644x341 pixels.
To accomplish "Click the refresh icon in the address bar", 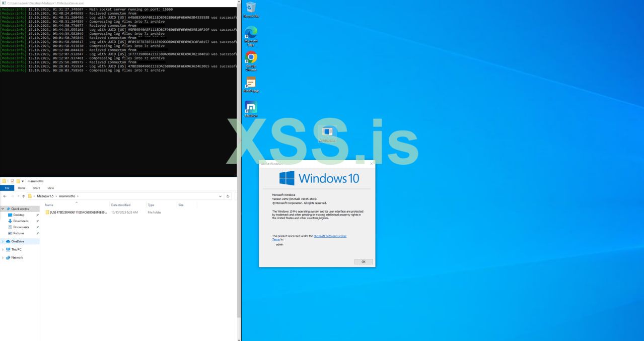I will point(228,196).
